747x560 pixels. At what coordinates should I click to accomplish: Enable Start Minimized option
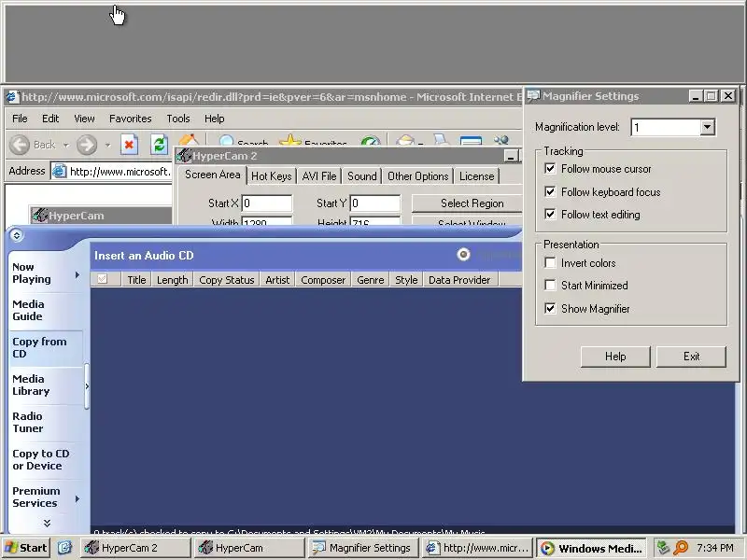pos(550,285)
